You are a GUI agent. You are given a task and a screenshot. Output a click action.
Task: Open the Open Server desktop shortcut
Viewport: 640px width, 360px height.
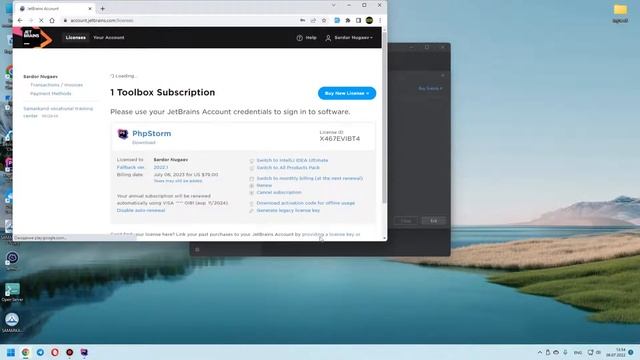point(12,292)
